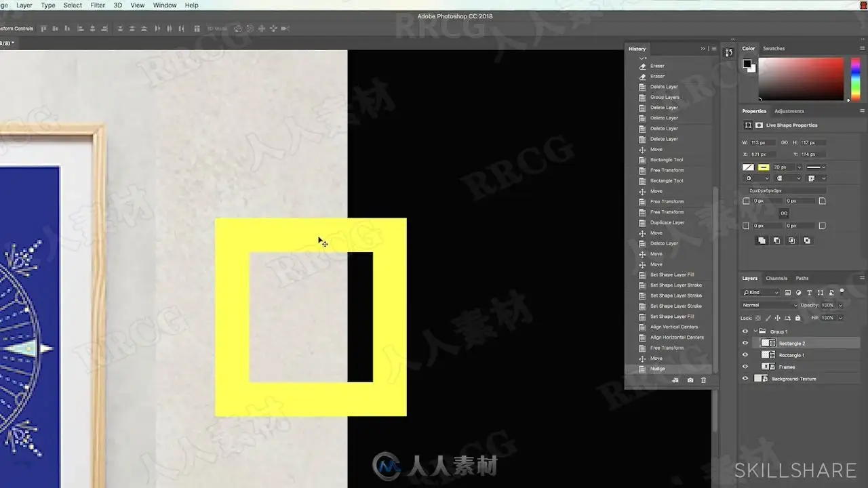Choose Intersect Shape Areas path operation
The width and height of the screenshot is (868, 488).
pyautogui.click(x=791, y=241)
